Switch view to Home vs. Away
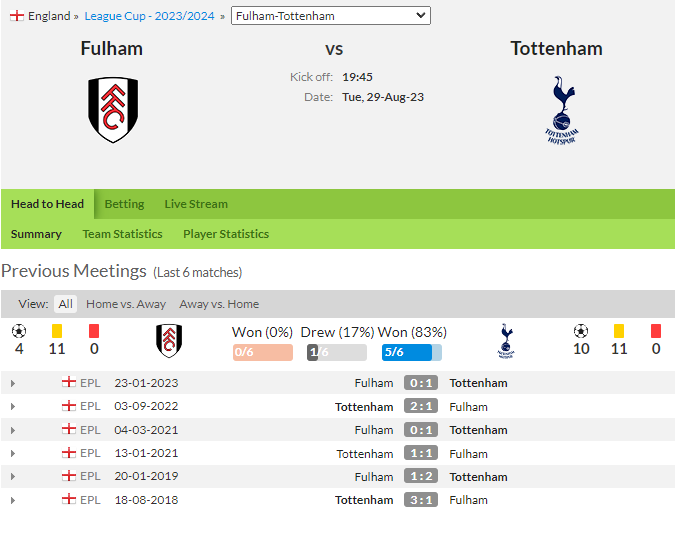 point(126,304)
